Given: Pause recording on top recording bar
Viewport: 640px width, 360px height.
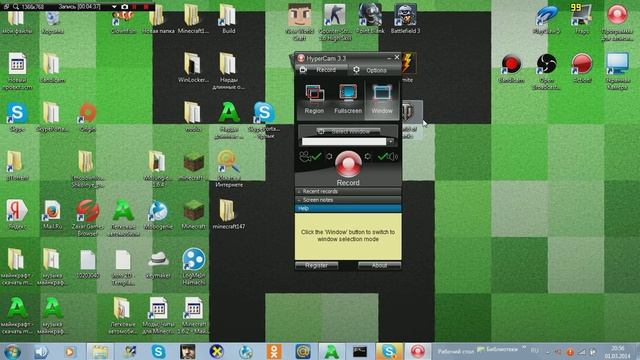Looking at the screenshot, I should tap(135, 7).
